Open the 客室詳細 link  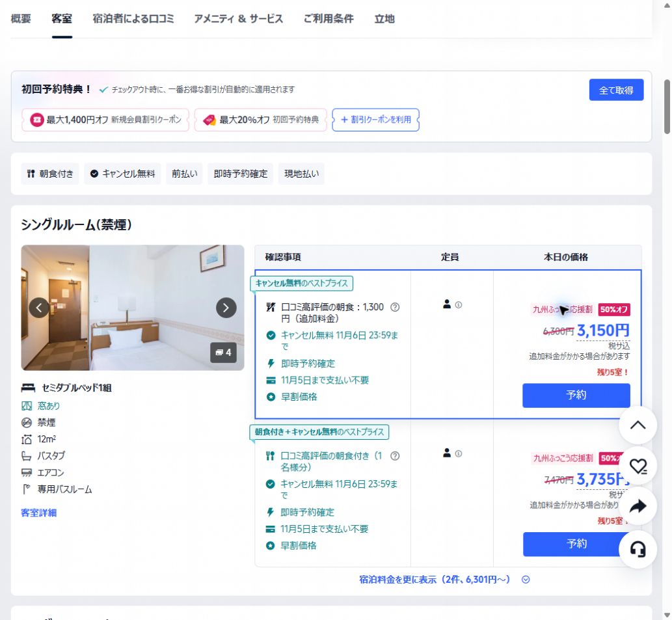click(x=38, y=513)
